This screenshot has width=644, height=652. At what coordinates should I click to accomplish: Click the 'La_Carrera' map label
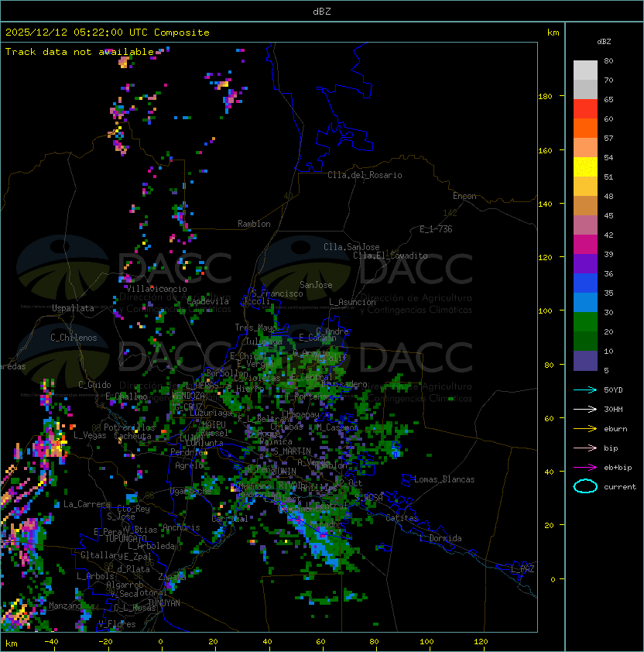click(87, 504)
